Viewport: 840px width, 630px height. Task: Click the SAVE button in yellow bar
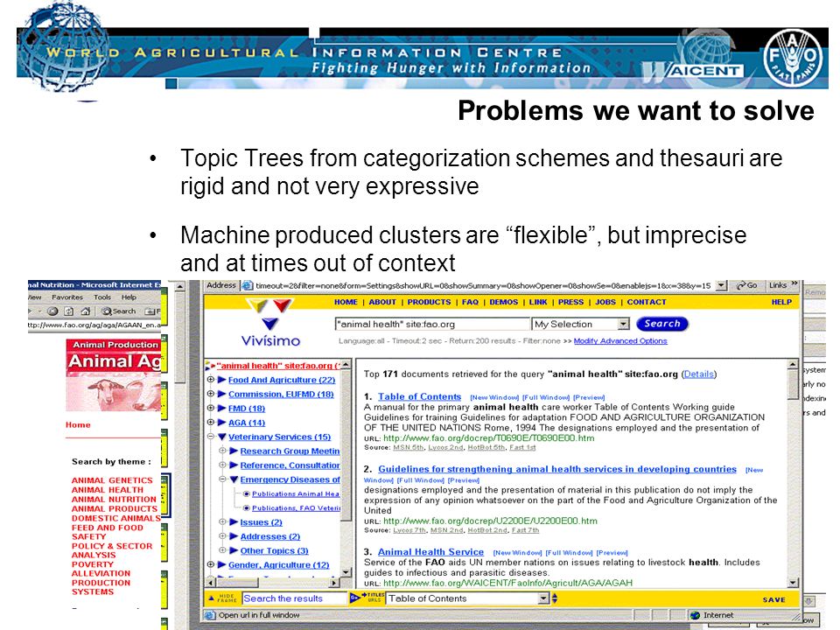774,599
